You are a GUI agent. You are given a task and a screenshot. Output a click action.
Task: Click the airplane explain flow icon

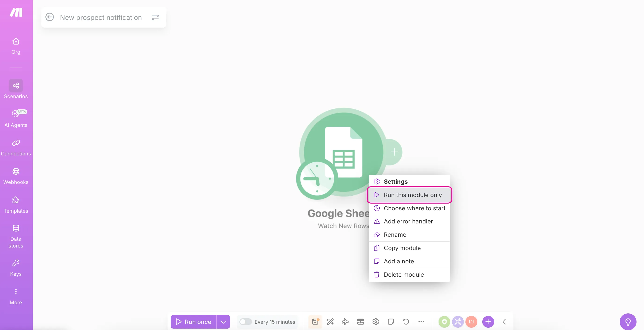click(x=345, y=322)
